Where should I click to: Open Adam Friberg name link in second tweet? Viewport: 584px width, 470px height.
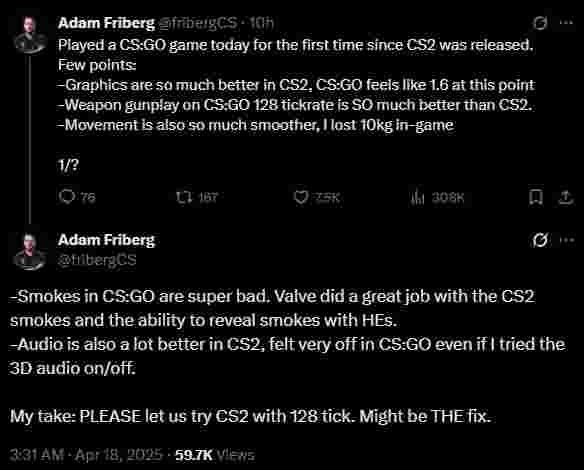[x=106, y=240]
